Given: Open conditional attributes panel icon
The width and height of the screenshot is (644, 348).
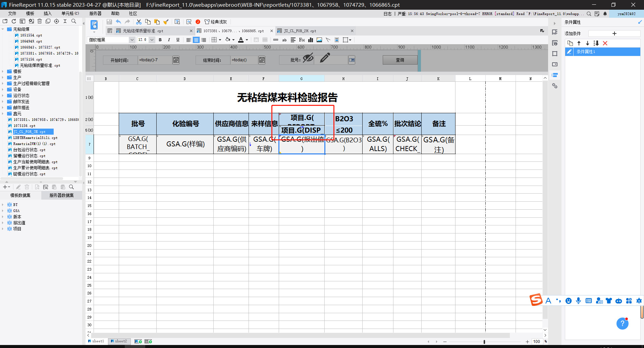Looking at the screenshot, I should pyautogui.click(x=555, y=75).
